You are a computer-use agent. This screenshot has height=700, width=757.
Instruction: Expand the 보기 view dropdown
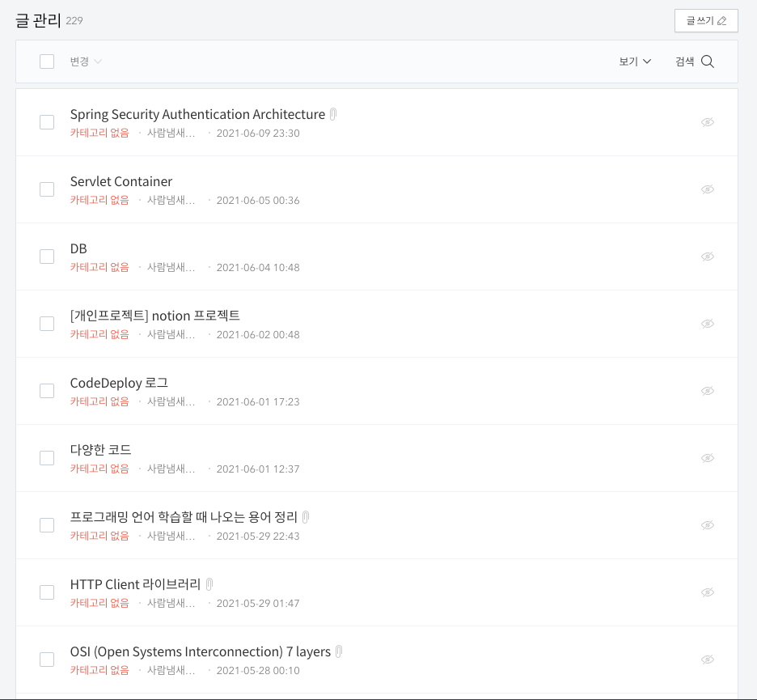point(635,62)
